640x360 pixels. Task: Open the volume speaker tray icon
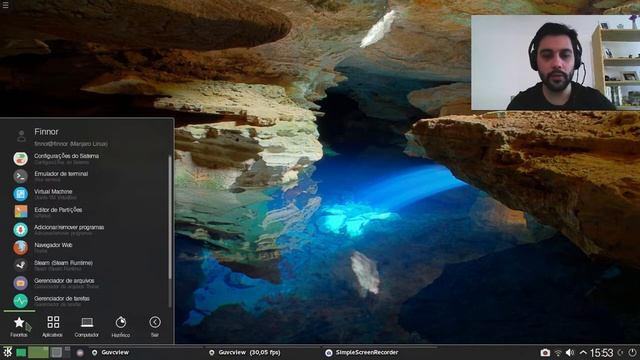tap(570, 353)
